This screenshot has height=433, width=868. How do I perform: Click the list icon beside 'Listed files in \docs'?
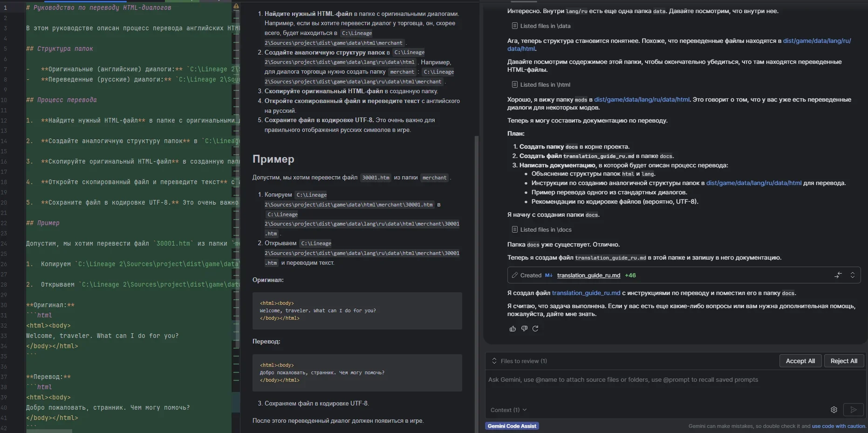point(514,229)
